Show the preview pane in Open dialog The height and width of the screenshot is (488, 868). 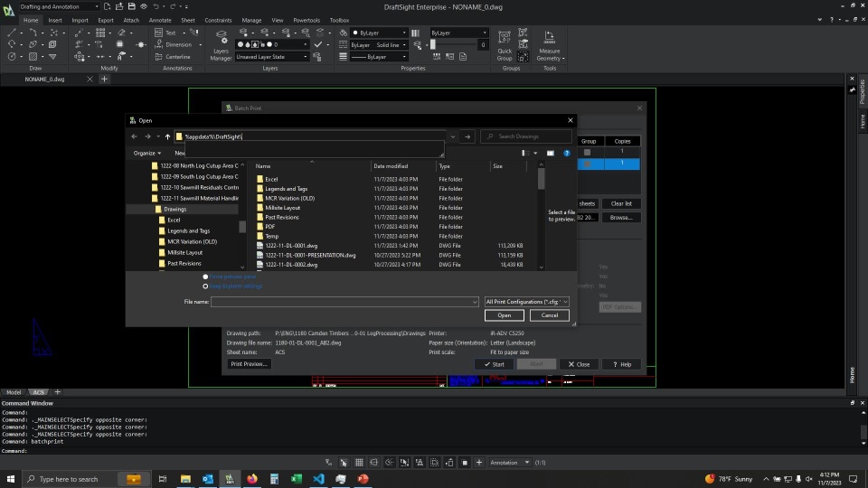[549, 154]
